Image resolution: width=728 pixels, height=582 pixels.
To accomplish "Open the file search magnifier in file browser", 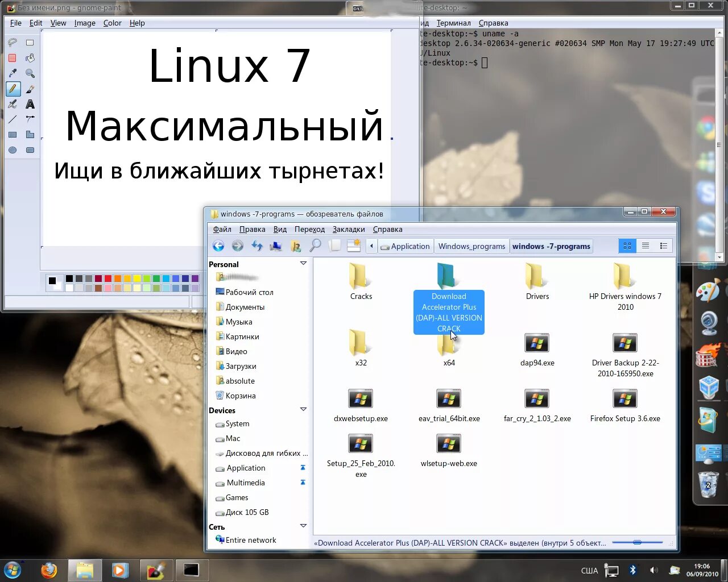I will click(315, 246).
